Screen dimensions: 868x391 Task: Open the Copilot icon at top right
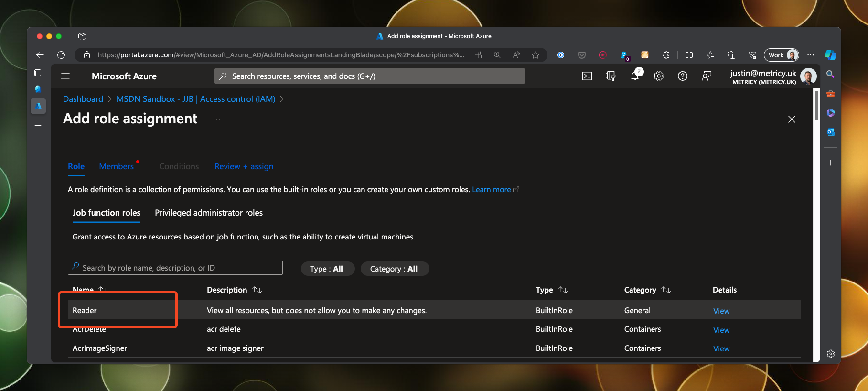831,55
